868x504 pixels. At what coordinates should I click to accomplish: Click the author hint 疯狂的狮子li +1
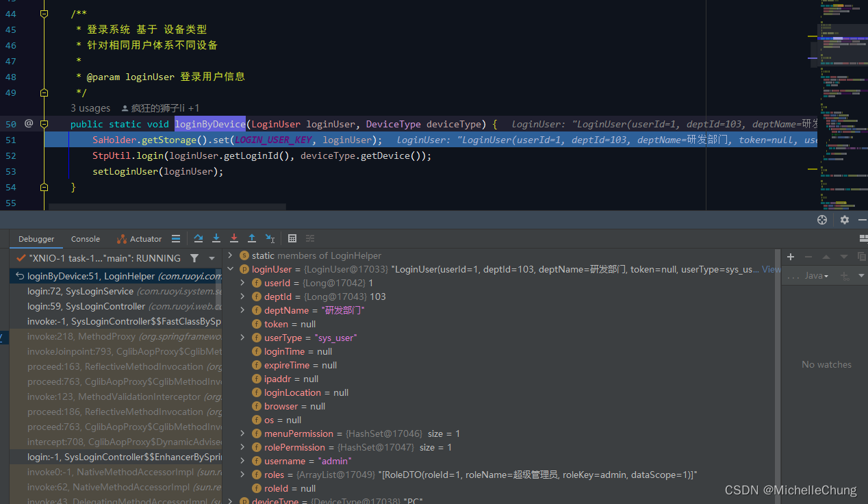click(160, 108)
